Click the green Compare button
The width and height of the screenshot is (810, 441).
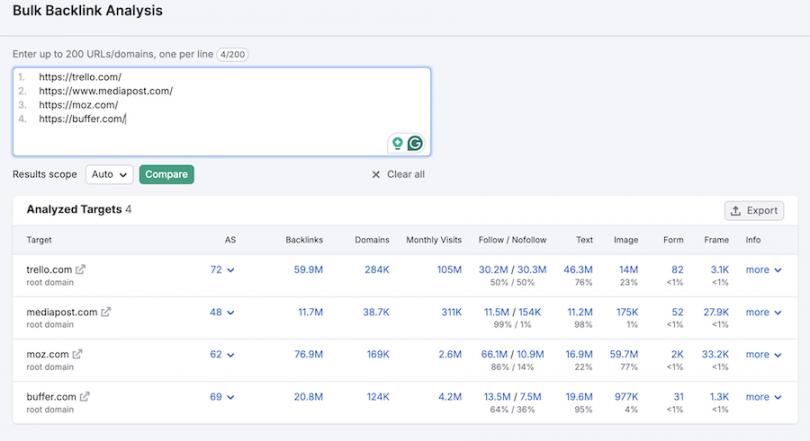[166, 175]
